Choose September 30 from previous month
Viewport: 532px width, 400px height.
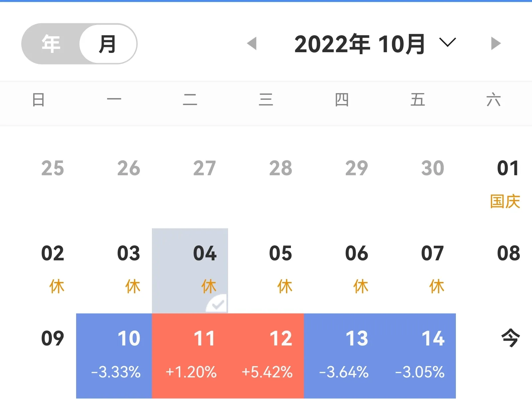[x=433, y=168]
